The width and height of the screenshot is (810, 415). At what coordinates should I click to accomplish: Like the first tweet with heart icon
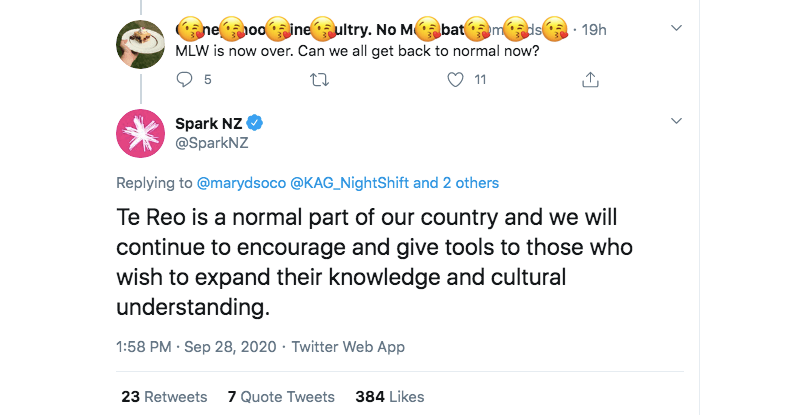[x=455, y=79]
